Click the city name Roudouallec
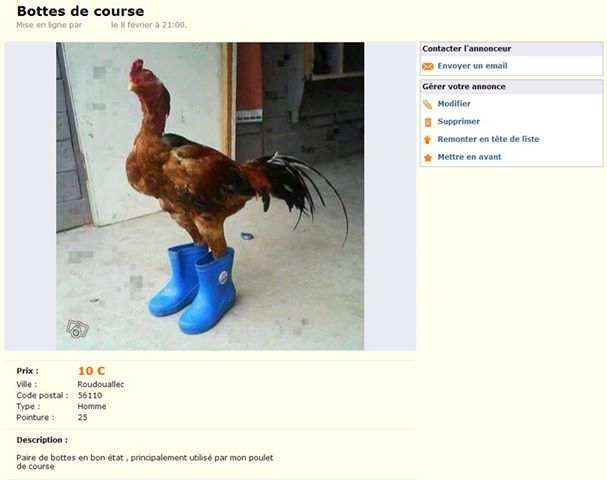This screenshot has height=480, width=607. (x=101, y=384)
